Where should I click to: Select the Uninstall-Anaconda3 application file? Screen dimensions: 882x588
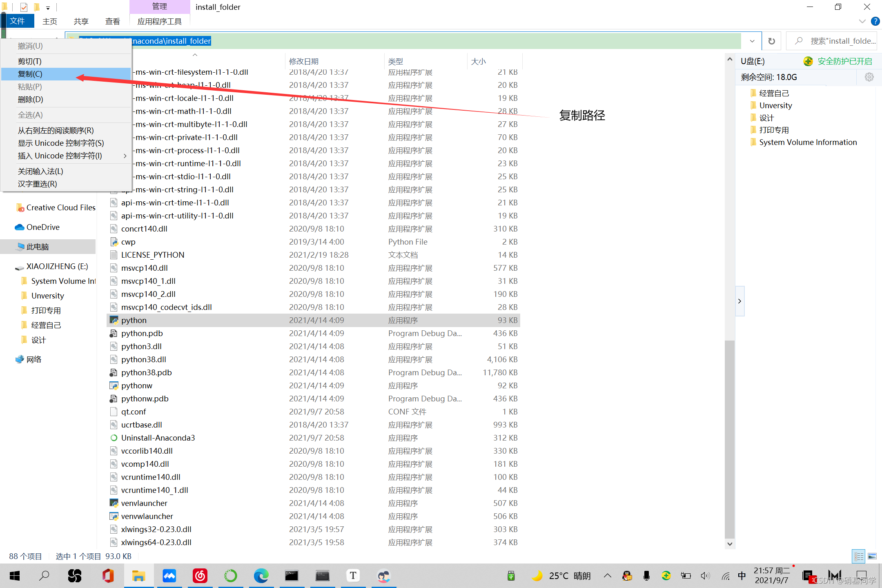[x=158, y=438]
